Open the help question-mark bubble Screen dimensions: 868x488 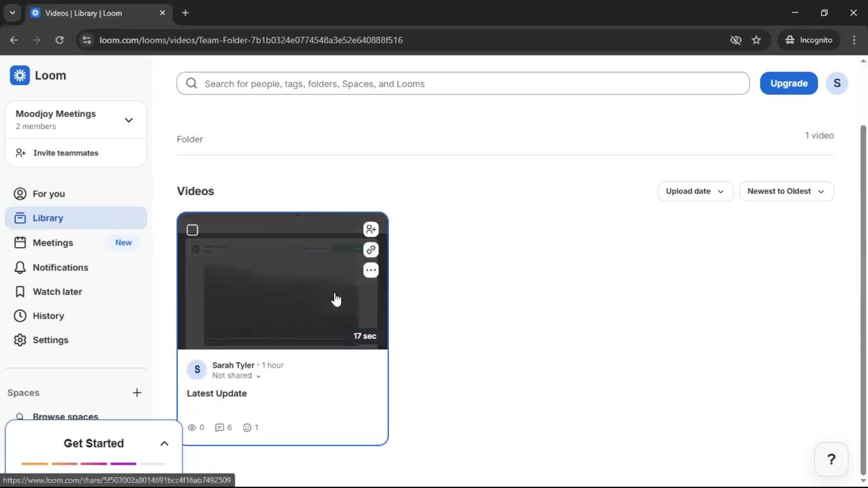click(831, 459)
